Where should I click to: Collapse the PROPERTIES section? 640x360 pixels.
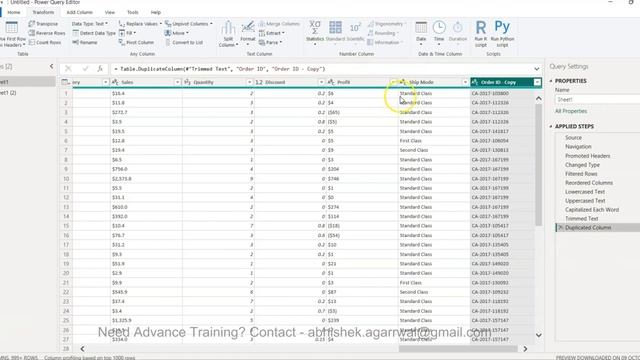(x=551, y=81)
